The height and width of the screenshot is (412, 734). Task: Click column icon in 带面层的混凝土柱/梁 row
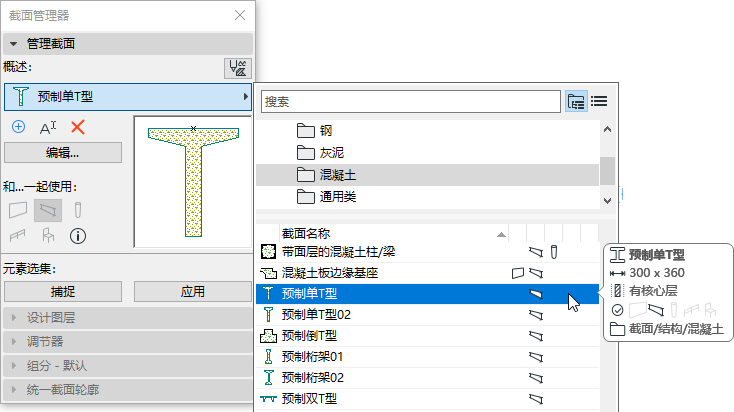point(554,252)
